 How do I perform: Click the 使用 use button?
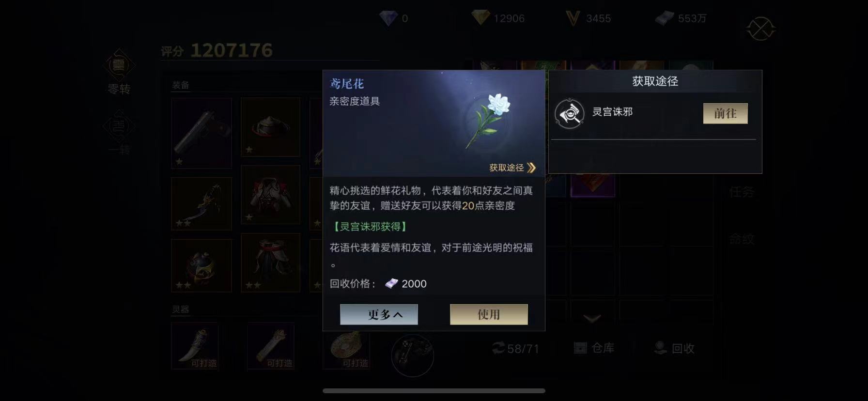coord(489,314)
